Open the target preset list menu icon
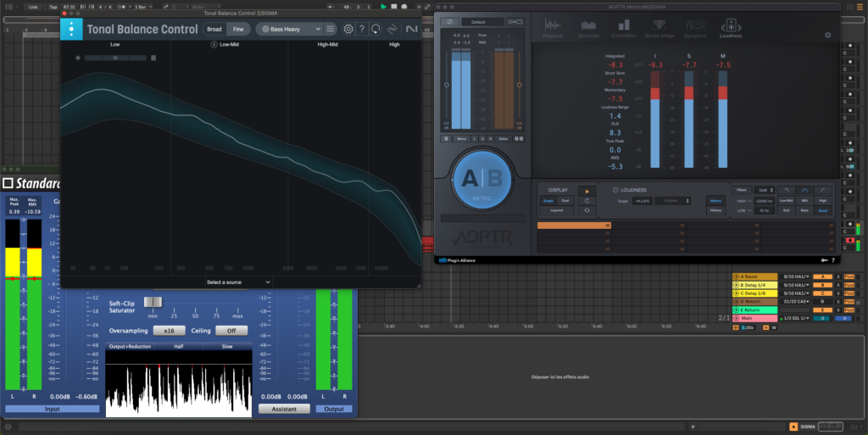The image size is (868, 435). click(330, 29)
